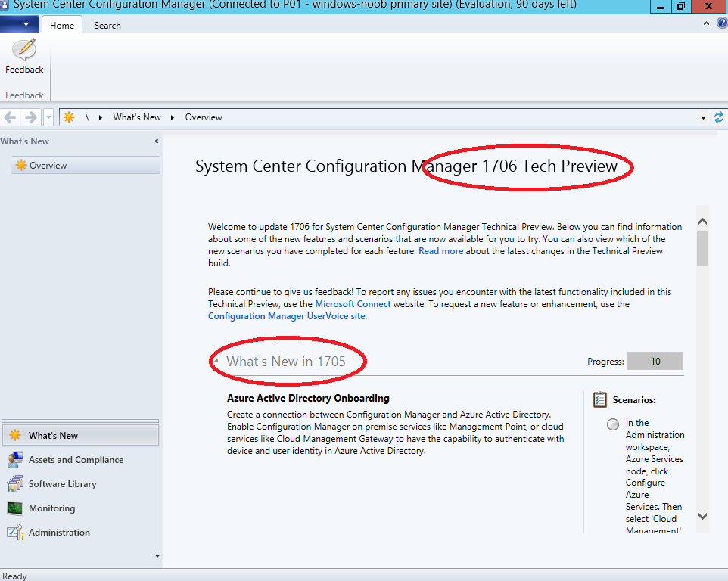This screenshot has height=581, width=728.
Task: Click the What's New breadcrumb segment
Action: pos(137,117)
